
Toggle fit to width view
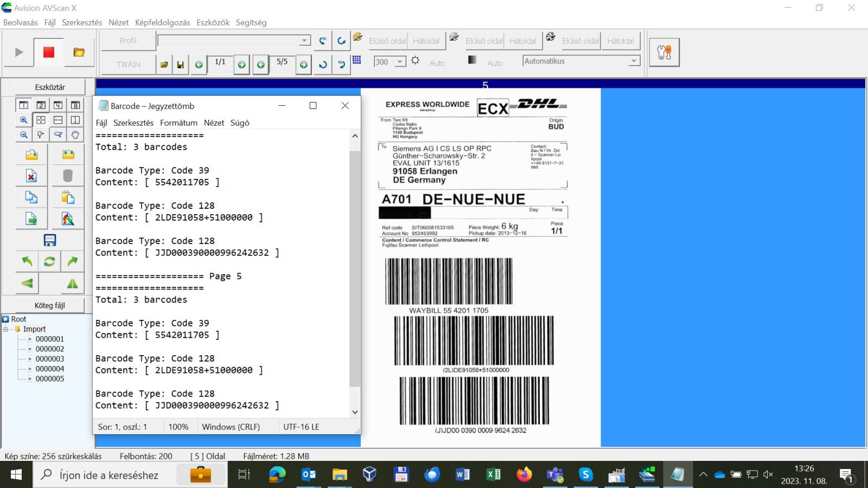pyautogui.click(x=58, y=120)
